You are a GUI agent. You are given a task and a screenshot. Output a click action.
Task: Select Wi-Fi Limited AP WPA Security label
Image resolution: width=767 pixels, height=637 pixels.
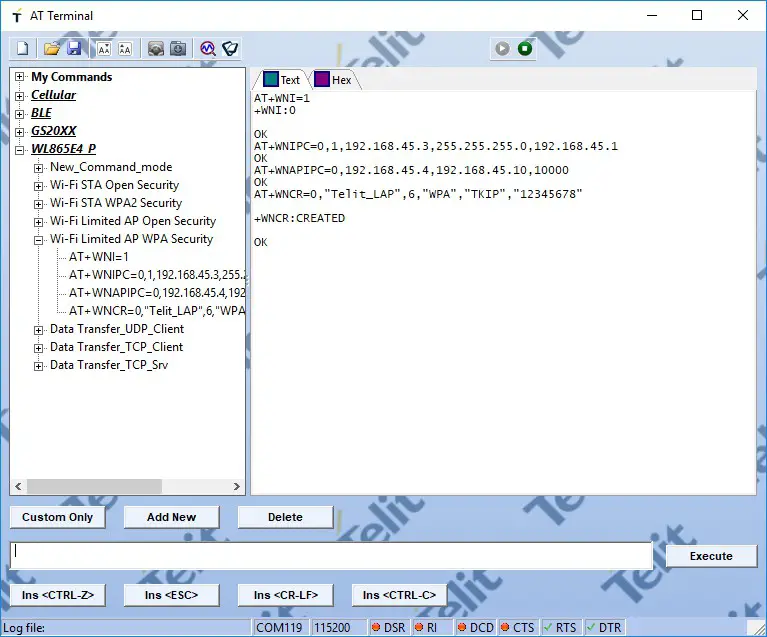pos(132,239)
